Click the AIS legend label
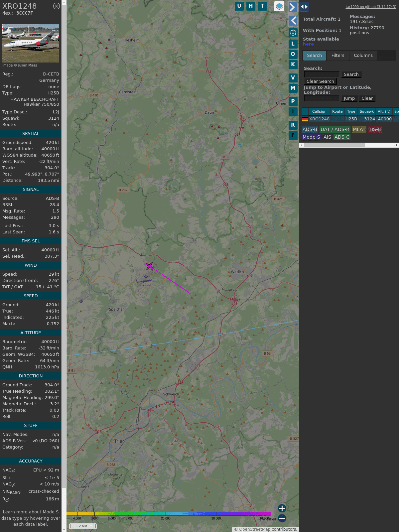 (x=327, y=137)
